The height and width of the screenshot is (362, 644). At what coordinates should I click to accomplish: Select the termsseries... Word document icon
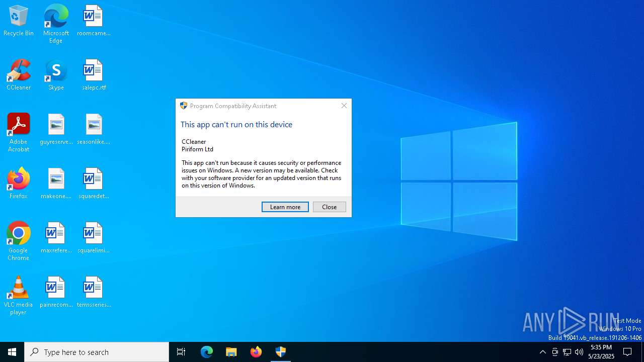click(94, 293)
